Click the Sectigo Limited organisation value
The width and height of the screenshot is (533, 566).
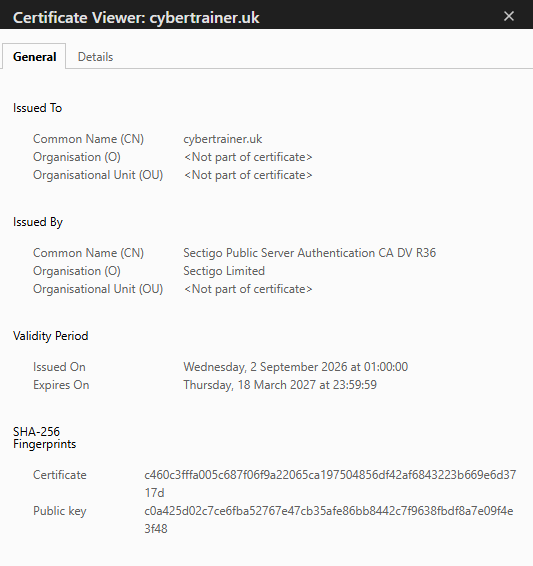224,271
